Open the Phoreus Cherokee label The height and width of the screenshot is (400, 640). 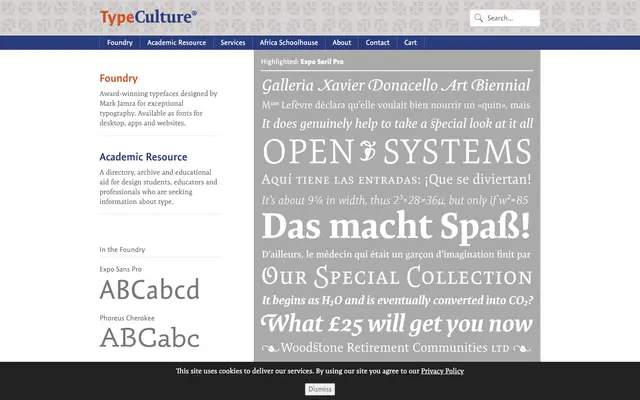point(127,318)
